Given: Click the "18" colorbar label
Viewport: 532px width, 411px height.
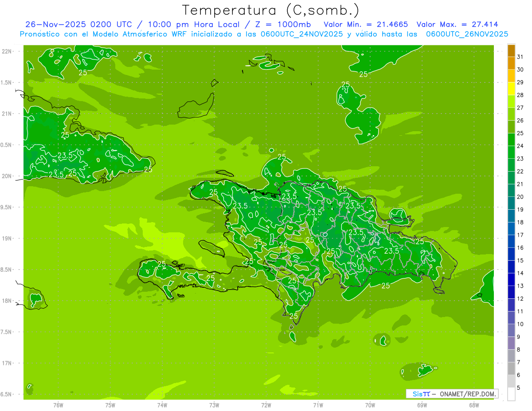Looking at the screenshot, I should tap(520, 222).
